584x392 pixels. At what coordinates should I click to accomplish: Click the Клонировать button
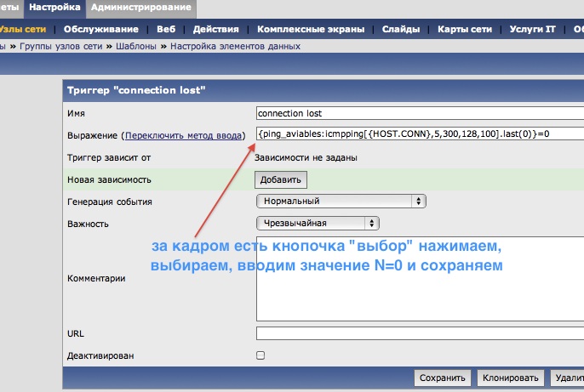coord(509,378)
